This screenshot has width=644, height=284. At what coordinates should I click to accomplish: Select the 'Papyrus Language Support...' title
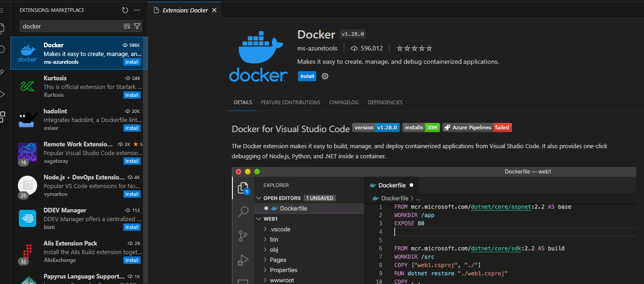coord(84,276)
